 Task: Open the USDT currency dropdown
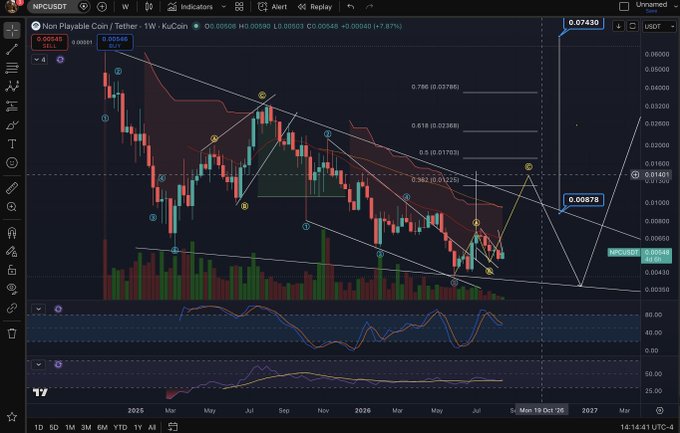pyautogui.click(x=659, y=26)
